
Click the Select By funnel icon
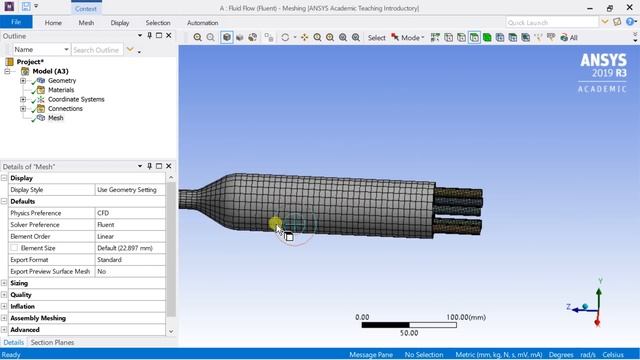[x=551, y=38]
